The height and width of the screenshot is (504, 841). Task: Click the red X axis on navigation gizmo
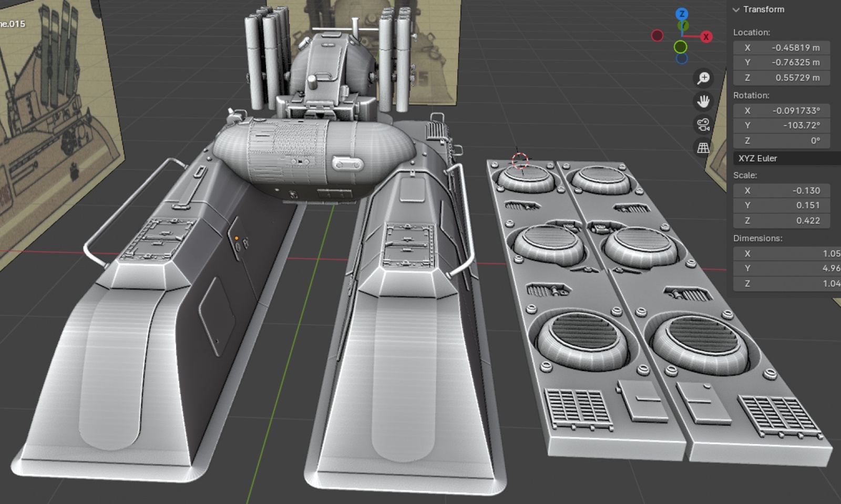pos(706,36)
